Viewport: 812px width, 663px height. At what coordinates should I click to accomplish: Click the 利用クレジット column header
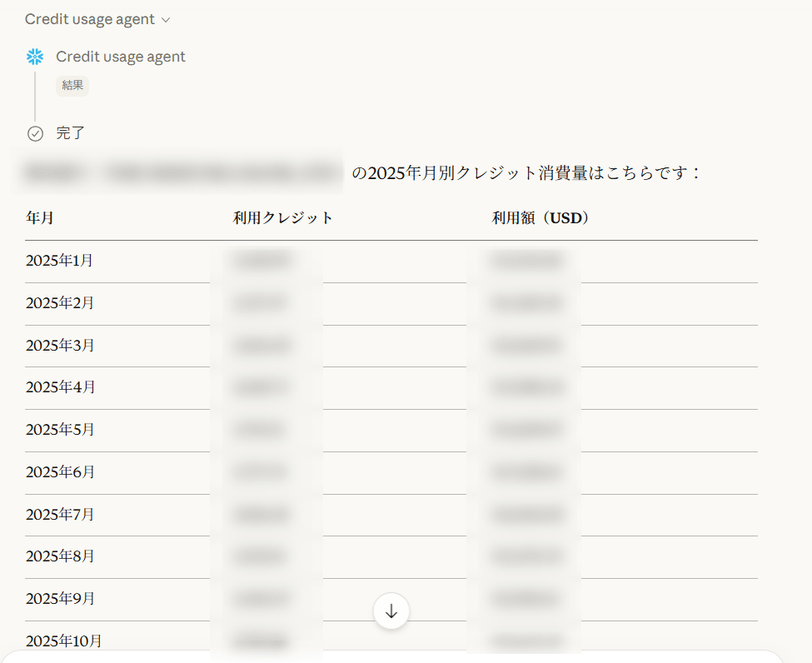click(283, 218)
